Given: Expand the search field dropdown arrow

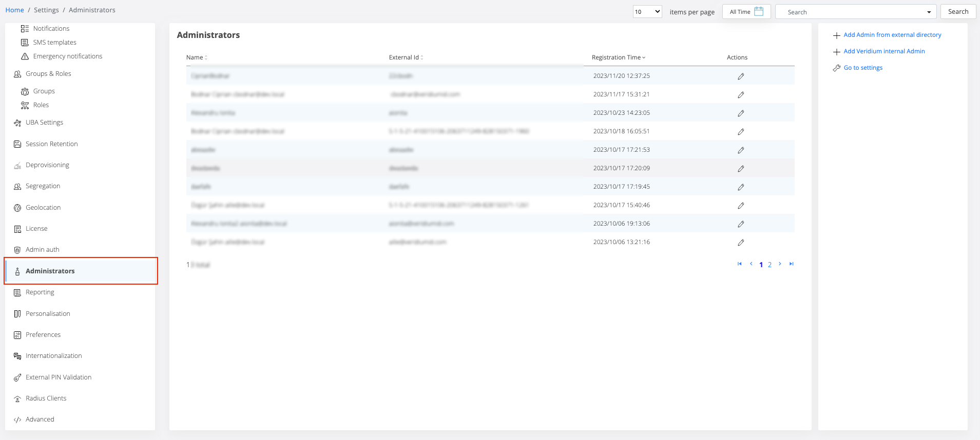Looking at the screenshot, I should point(929,12).
